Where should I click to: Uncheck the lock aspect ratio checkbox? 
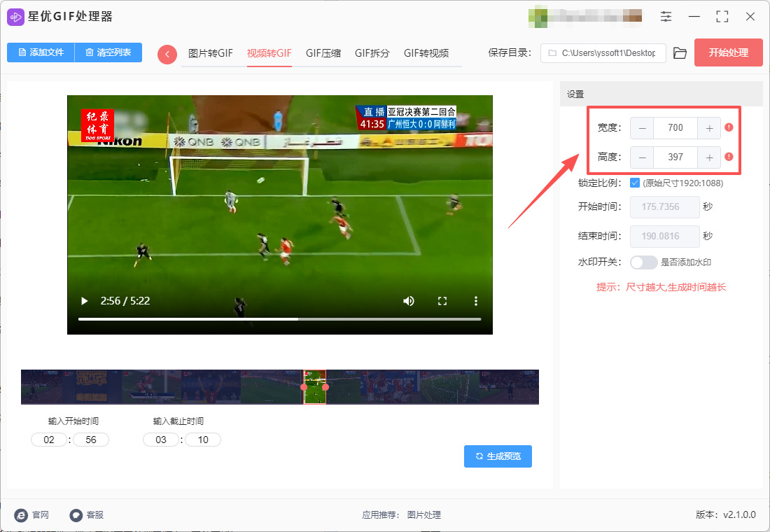(x=634, y=183)
